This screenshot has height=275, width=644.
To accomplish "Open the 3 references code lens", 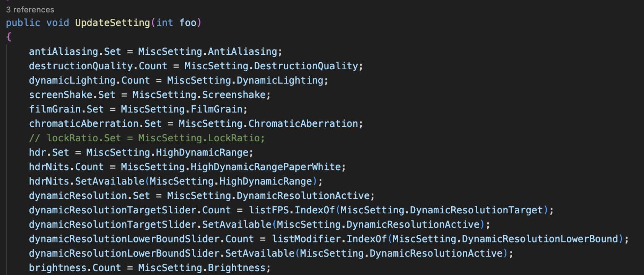I will point(30,10).
